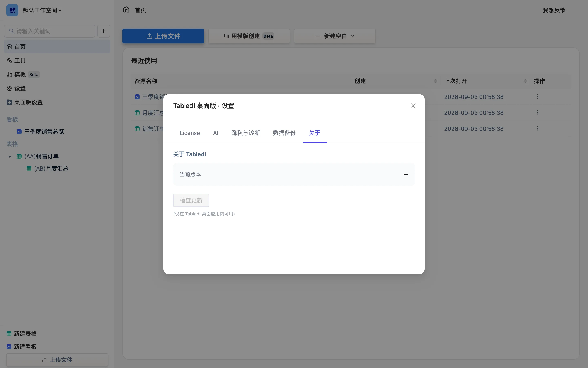Open 首页 in the sidebar
Screen dimensions: 588x368
point(57,46)
